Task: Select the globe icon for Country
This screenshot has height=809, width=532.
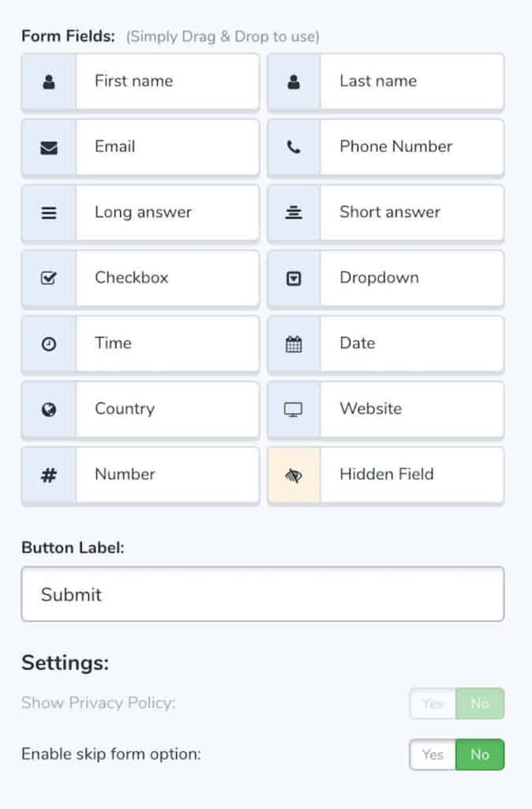Action: coord(49,410)
